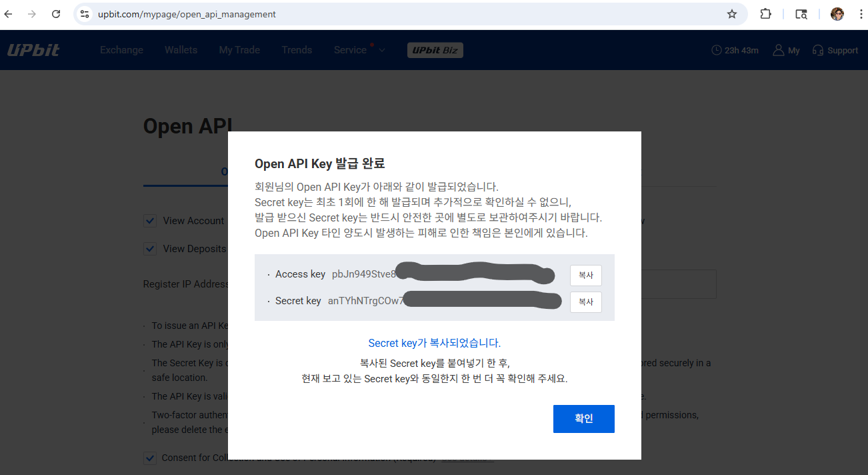Expand the Service dropdown in the navbar
868x475 pixels.
pyautogui.click(x=359, y=49)
